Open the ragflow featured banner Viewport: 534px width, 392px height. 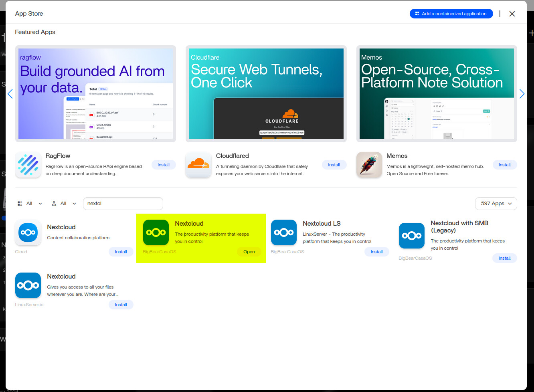(95, 94)
